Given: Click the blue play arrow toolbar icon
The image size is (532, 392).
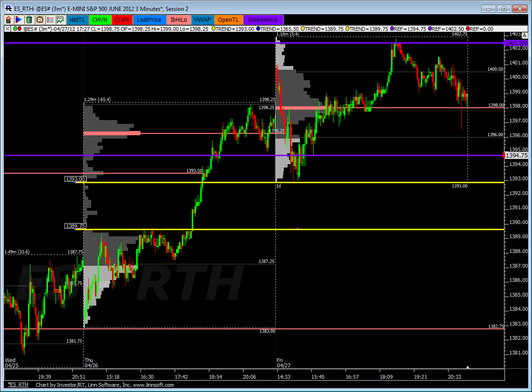Looking at the screenshot, I should pos(19,19).
